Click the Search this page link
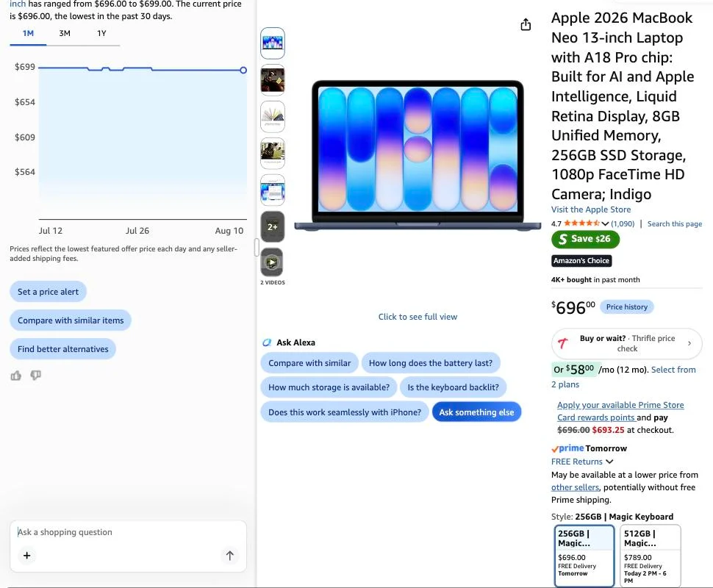Viewport: 713px width, 588px height. point(674,223)
